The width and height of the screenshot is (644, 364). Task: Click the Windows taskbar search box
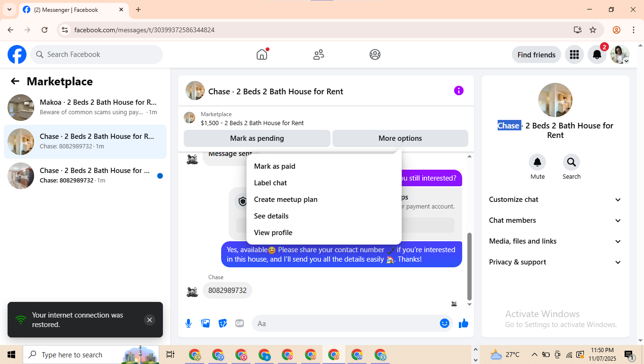[x=91, y=355]
